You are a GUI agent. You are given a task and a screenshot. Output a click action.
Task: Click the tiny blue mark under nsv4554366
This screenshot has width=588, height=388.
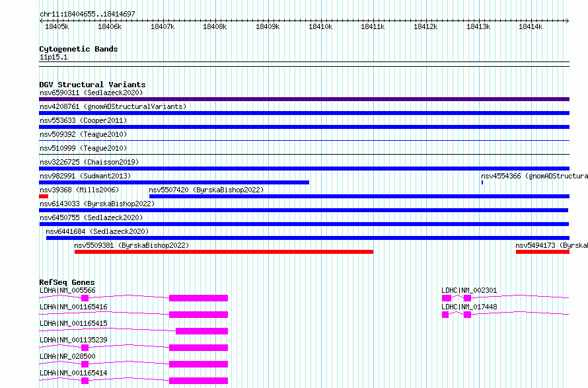point(482,182)
